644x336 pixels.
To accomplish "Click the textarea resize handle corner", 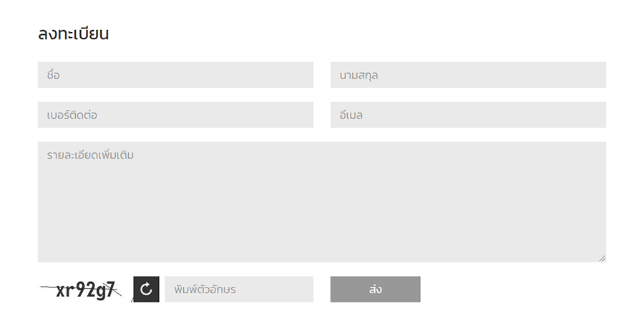I will point(602,259).
